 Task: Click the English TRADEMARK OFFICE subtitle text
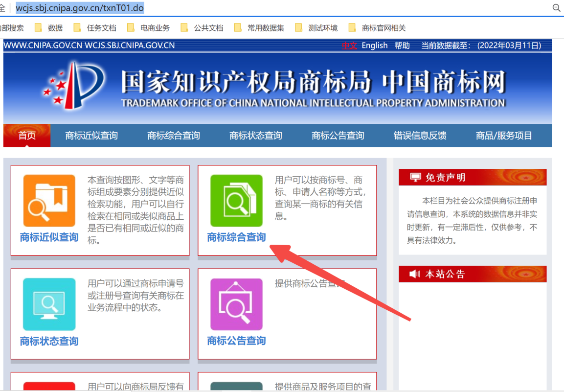point(313,103)
